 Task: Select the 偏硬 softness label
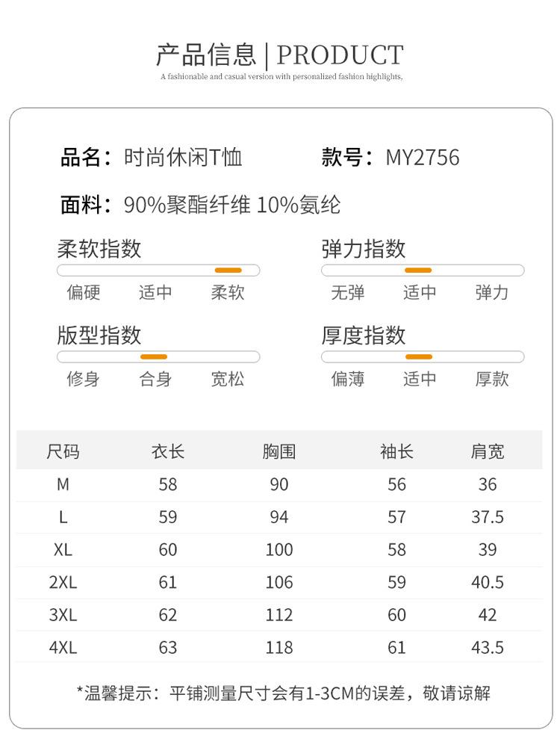click(84, 292)
